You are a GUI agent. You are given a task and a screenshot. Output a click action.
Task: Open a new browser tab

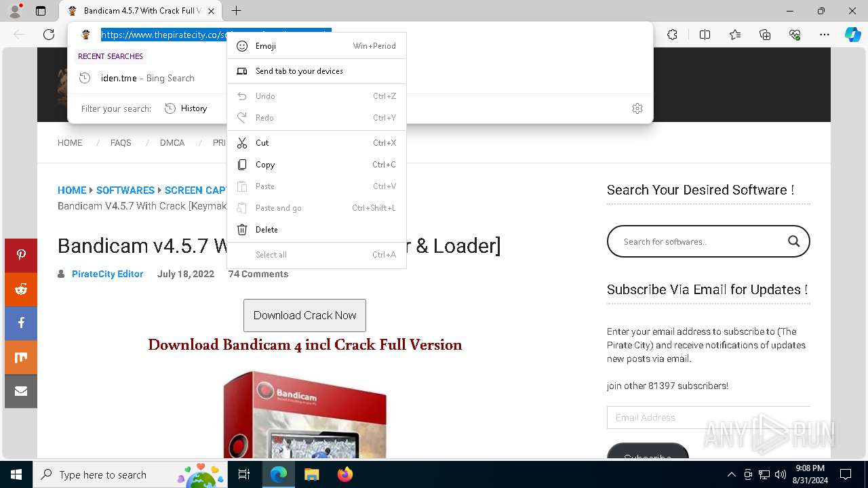coord(236,11)
